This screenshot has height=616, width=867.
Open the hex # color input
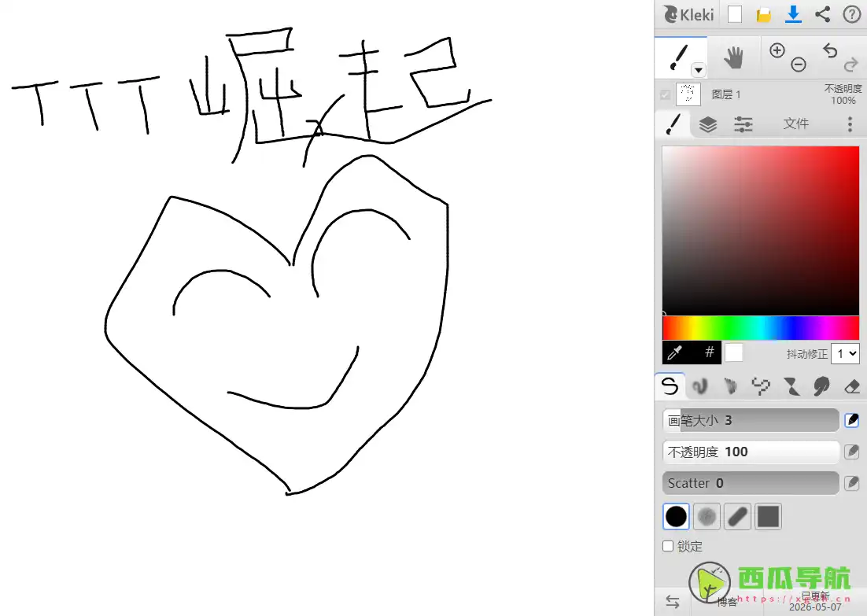click(710, 352)
